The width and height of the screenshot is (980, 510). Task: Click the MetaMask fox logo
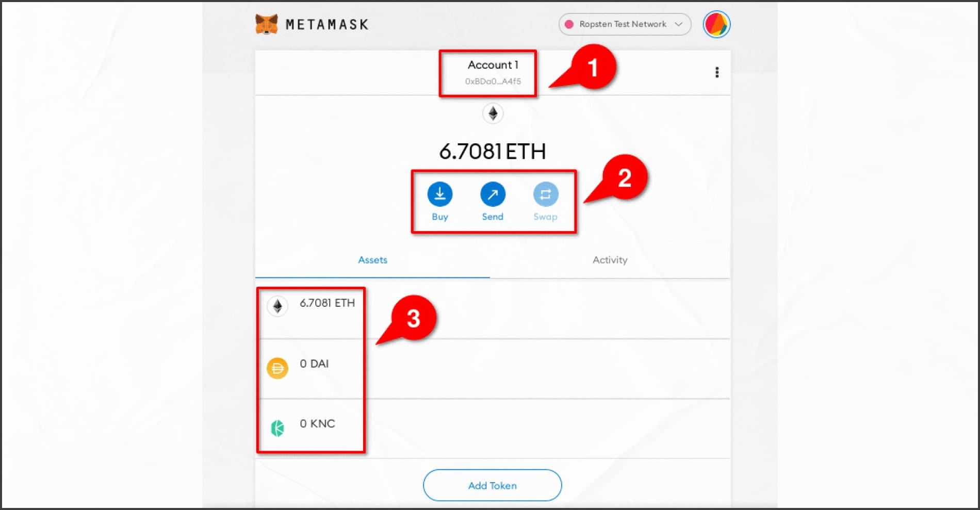tap(267, 24)
